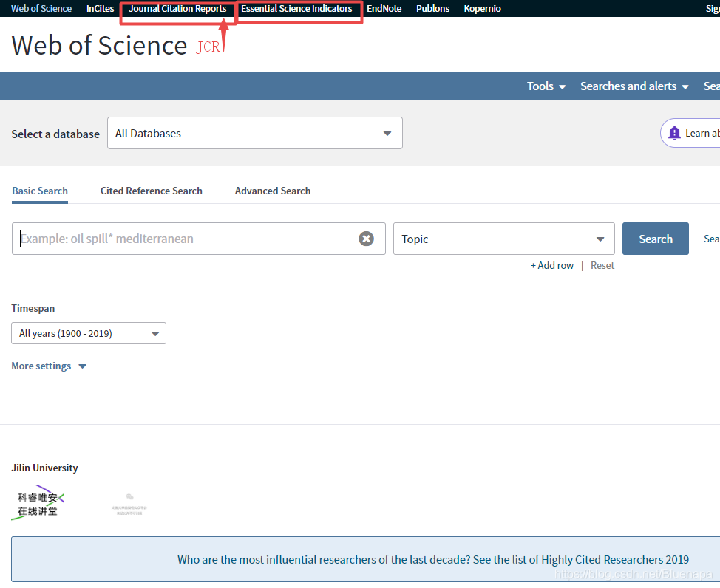Open Highly Cited Researchers 2019 banner link
Image resolution: width=720 pixels, height=588 pixels.
pos(433,559)
